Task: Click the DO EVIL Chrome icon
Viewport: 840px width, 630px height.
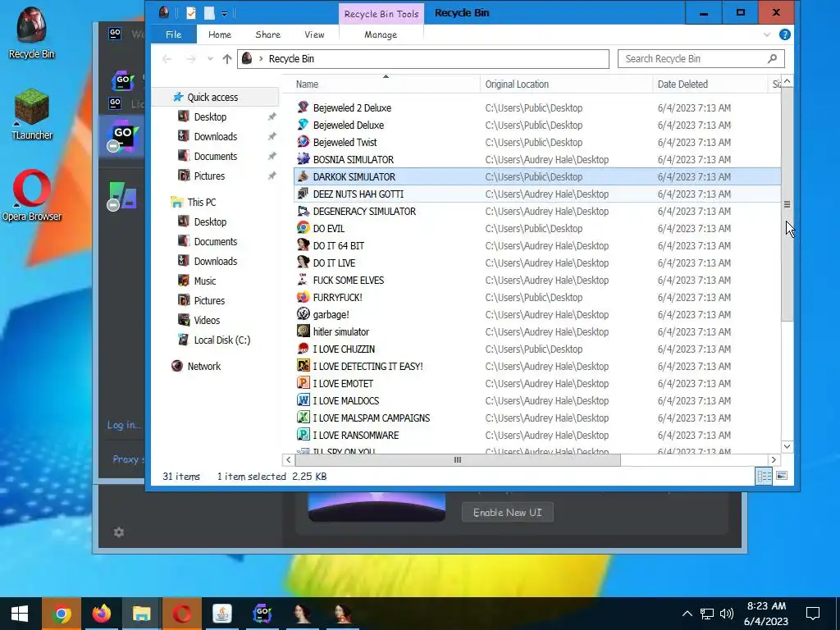Action: click(304, 228)
